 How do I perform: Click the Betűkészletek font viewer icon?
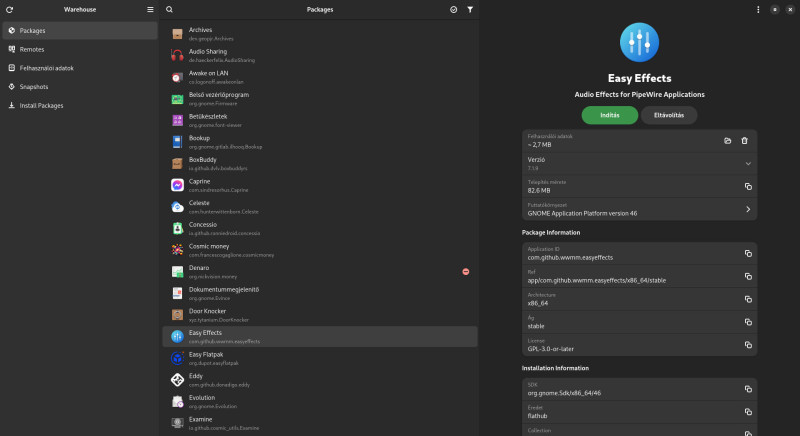pos(177,120)
